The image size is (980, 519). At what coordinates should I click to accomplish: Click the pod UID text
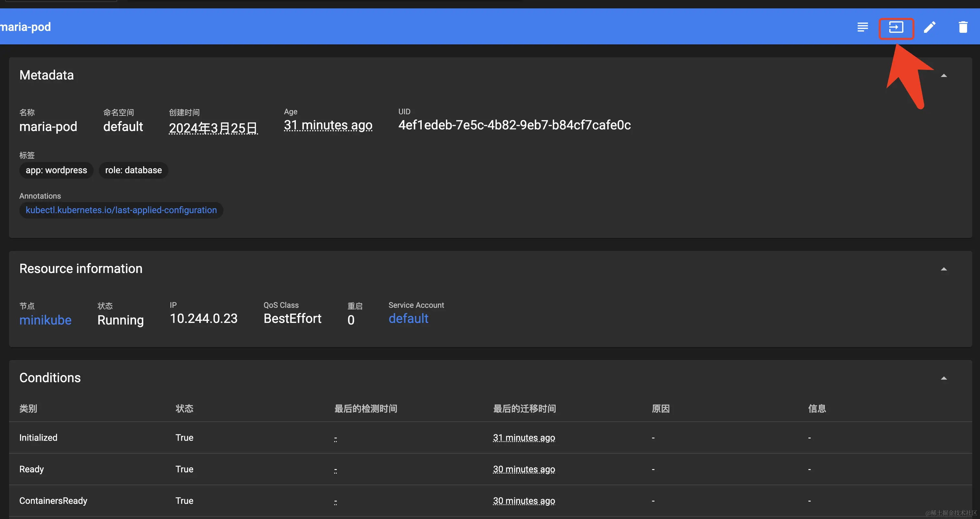514,125
